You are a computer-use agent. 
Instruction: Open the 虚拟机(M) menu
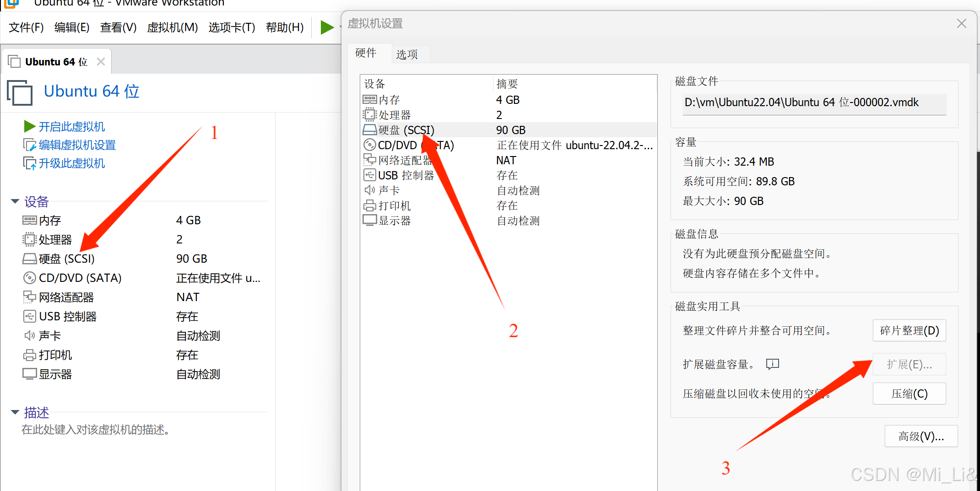coord(172,27)
